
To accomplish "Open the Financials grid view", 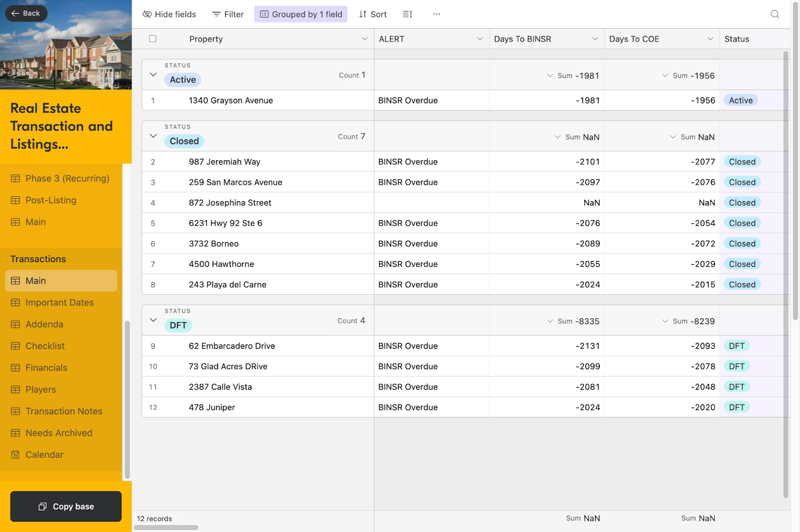I will click(46, 368).
